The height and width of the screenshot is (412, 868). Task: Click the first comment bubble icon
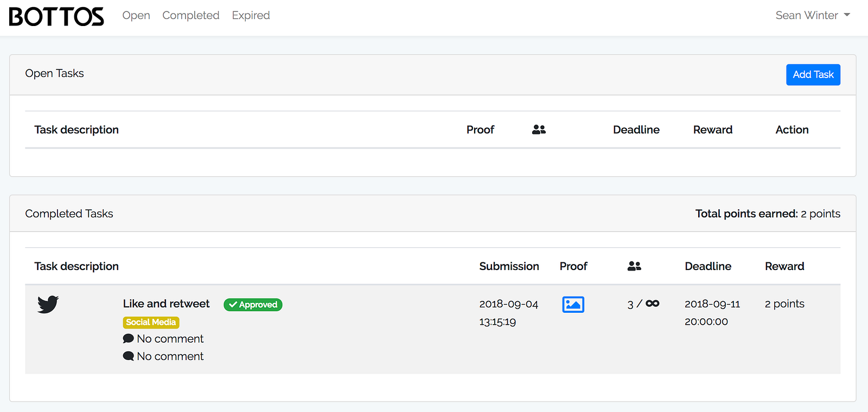point(129,339)
